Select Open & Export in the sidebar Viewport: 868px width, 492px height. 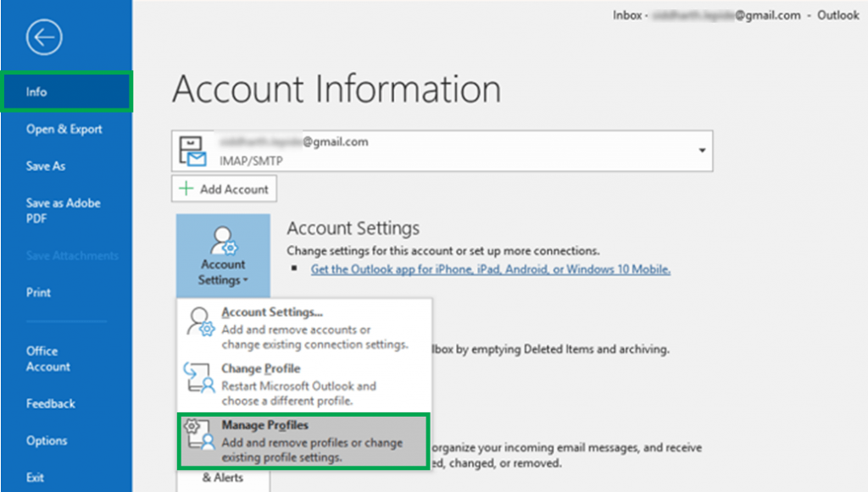63,129
